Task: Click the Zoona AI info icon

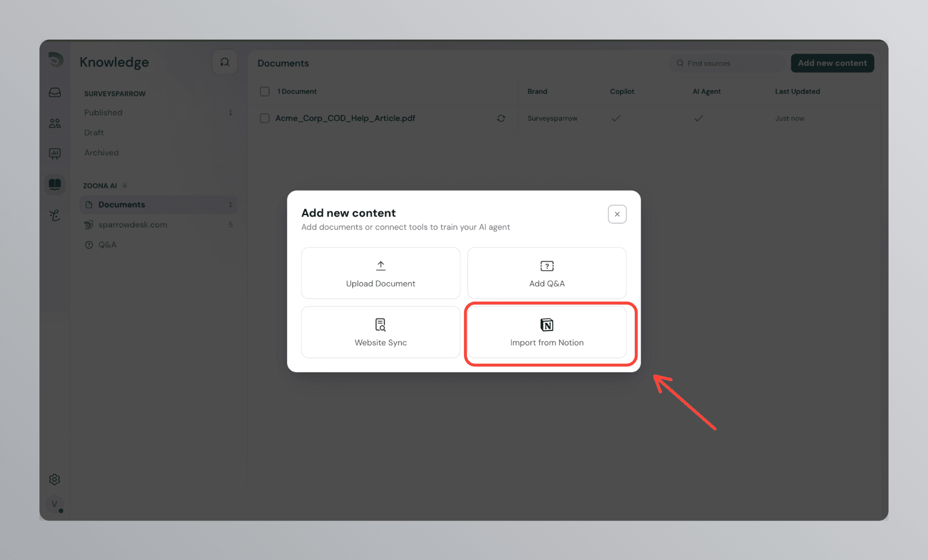Action: (x=125, y=185)
